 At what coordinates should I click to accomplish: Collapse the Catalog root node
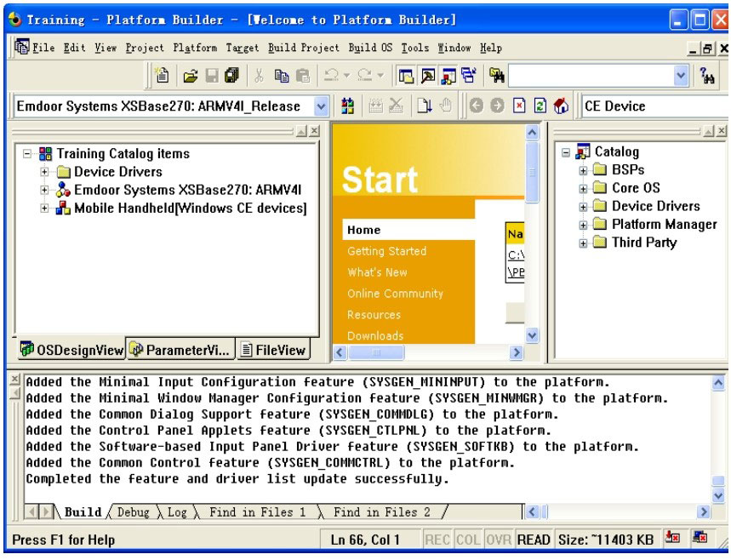pyautogui.click(x=566, y=152)
